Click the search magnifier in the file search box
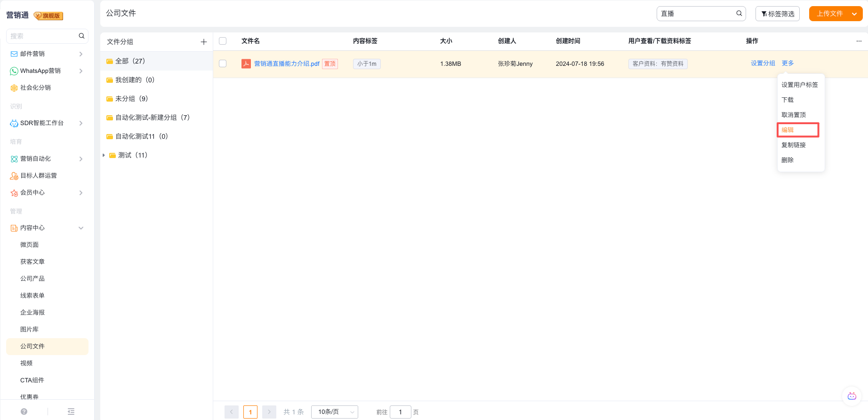Image resolution: width=868 pixels, height=420 pixels. (739, 14)
